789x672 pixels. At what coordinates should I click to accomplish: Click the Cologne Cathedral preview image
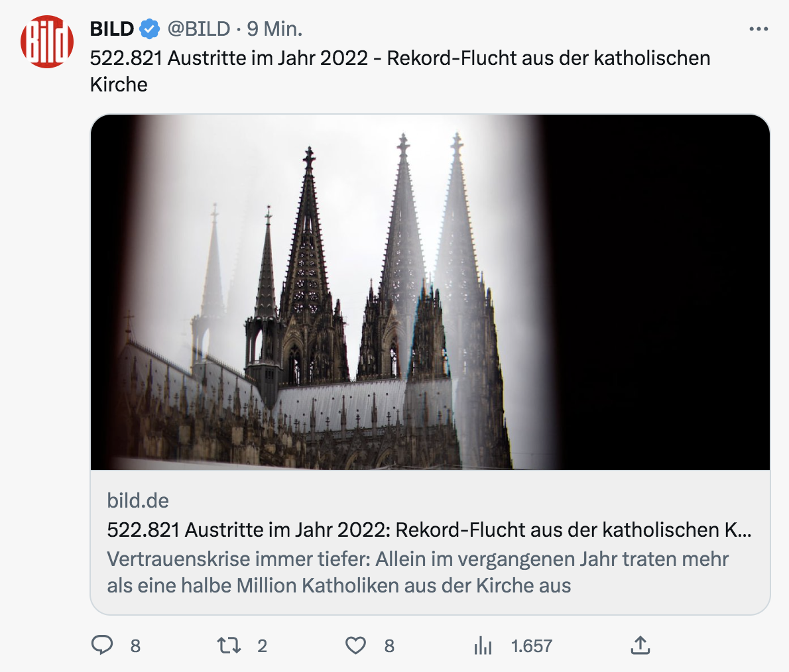point(430,292)
